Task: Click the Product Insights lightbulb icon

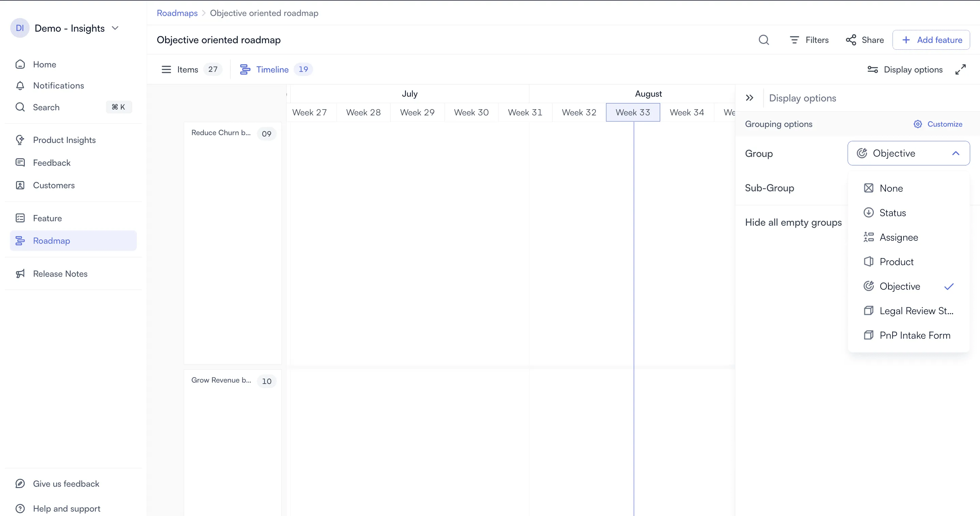Action: (x=20, y=140)
